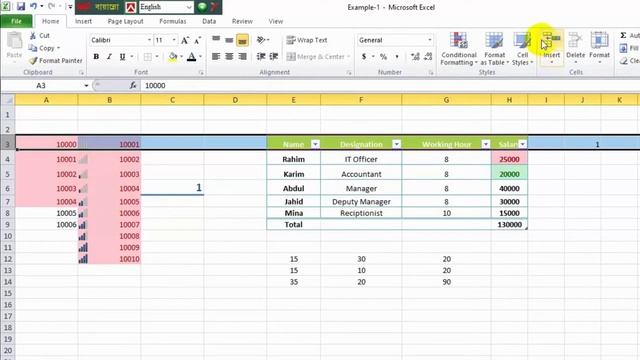Click the Decrease Indent icon

click(x=261, y=57)
